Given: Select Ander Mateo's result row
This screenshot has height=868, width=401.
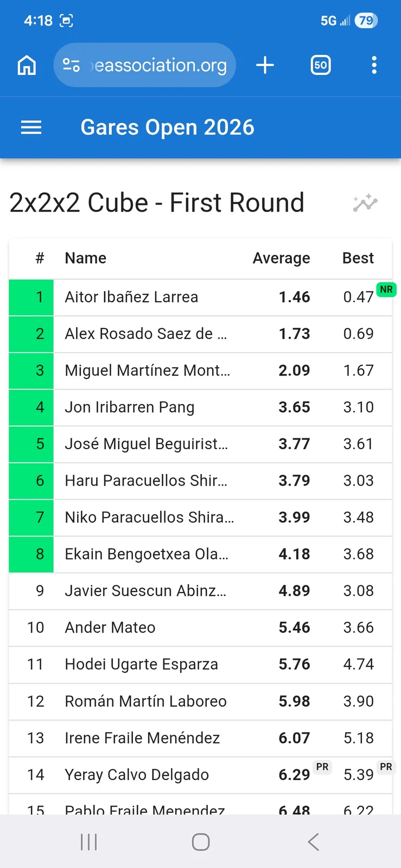Looking at the screenshot, I should (200, 628).
